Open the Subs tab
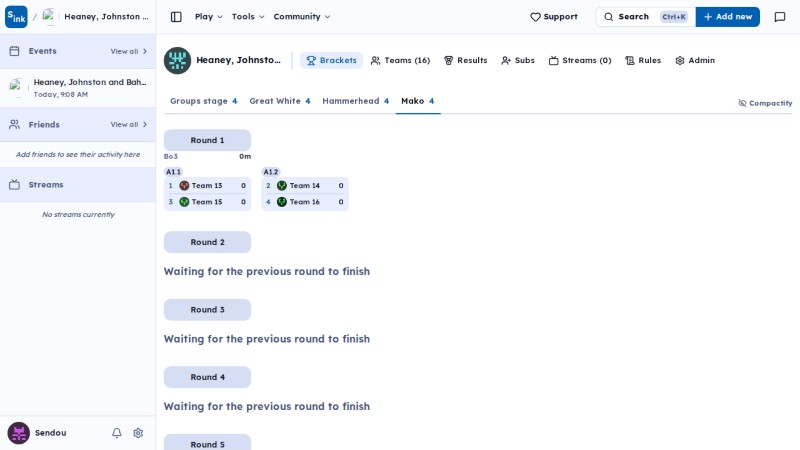The width and height of the screenshot is (800, 450). point(518,60)
